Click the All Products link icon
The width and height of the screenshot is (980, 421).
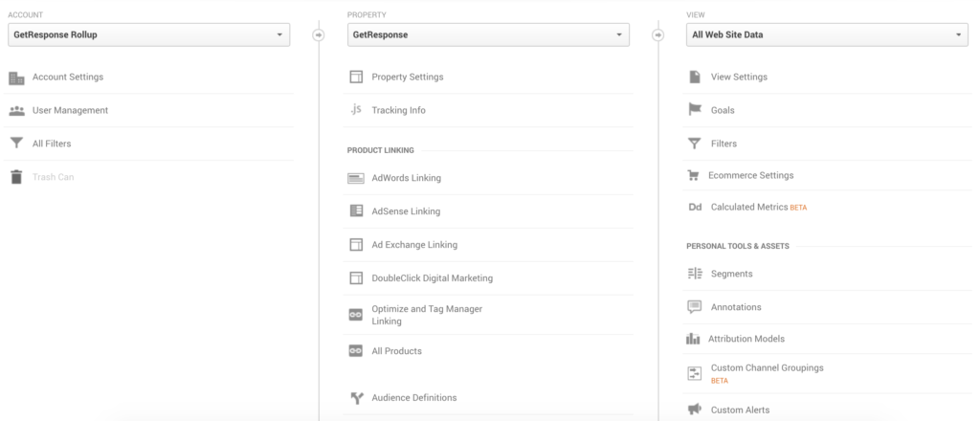click(x=356, y=351)
